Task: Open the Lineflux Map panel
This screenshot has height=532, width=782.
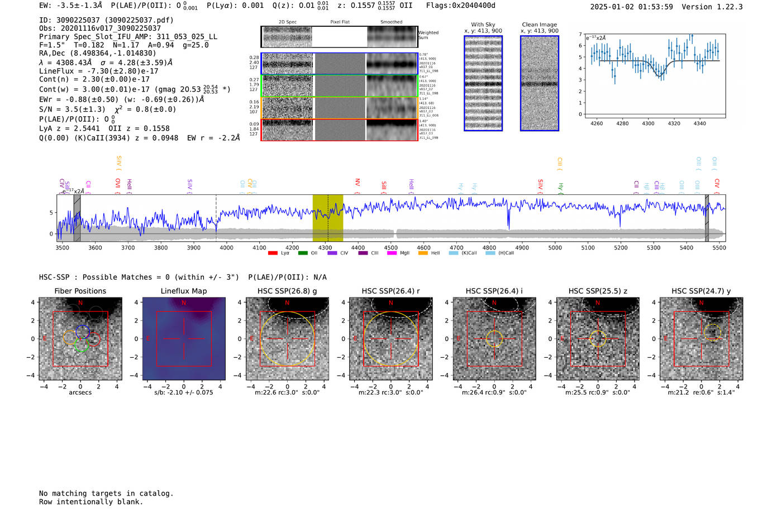Action: [184, 339]
